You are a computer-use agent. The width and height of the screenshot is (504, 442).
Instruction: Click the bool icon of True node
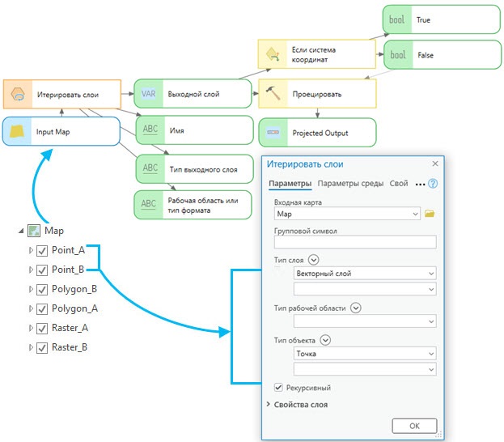[397, 19]
